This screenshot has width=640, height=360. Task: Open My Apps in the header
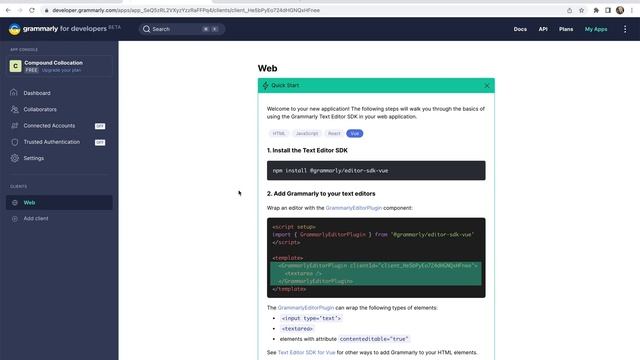[596, 29]
